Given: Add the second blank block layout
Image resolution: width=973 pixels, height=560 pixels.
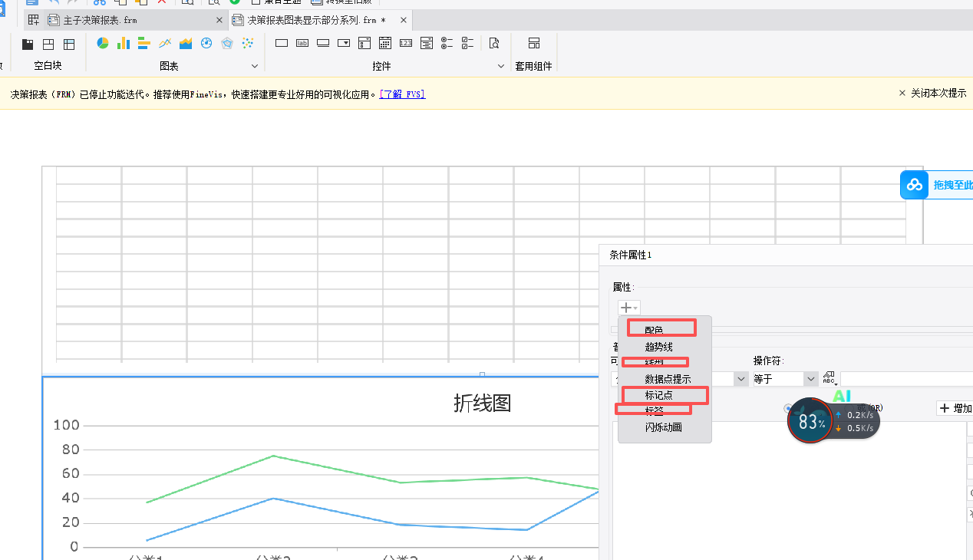Looking at the screenshot, I should 48,44.
